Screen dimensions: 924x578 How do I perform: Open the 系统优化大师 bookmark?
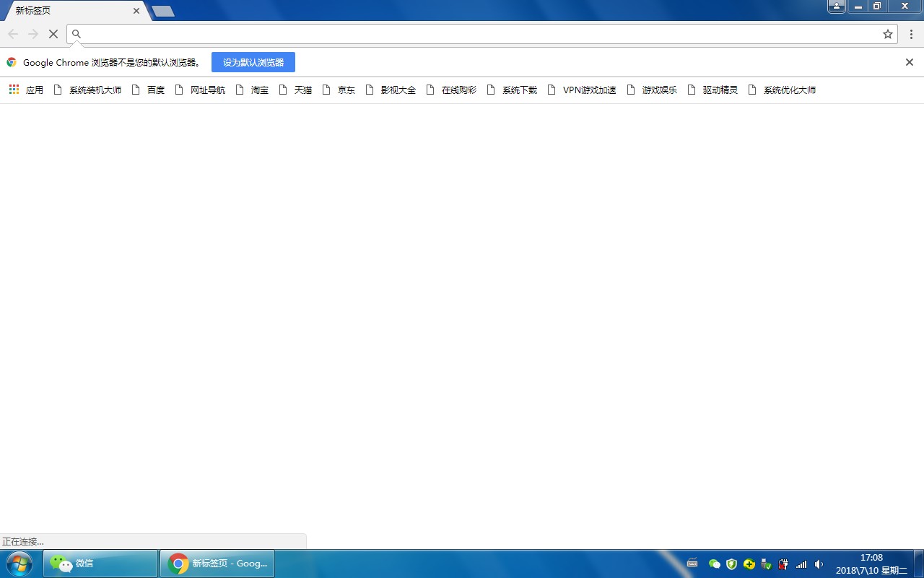(782, 90)
